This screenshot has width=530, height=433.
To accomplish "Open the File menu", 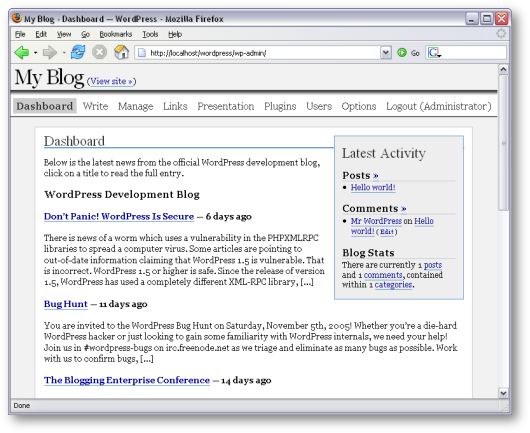I will pyautogui.click(x=20, y=34).
